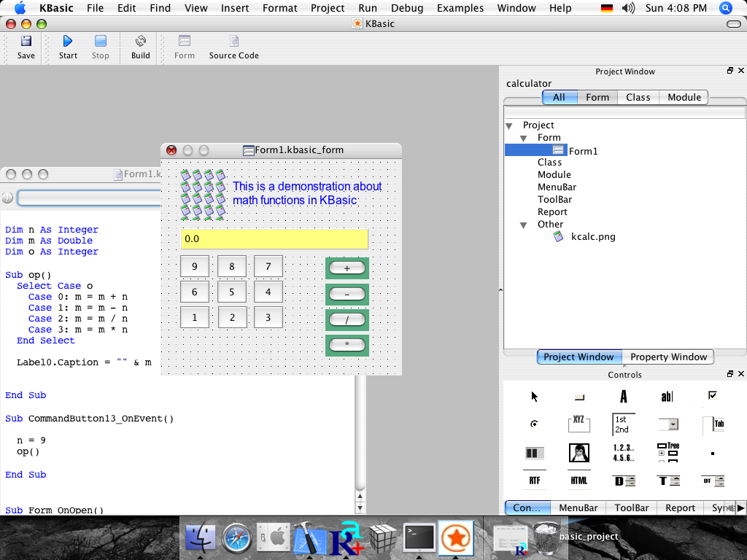Click the Build toolbar icon
Viewport: 747px width, 560px height.
(x=141, y=47)
